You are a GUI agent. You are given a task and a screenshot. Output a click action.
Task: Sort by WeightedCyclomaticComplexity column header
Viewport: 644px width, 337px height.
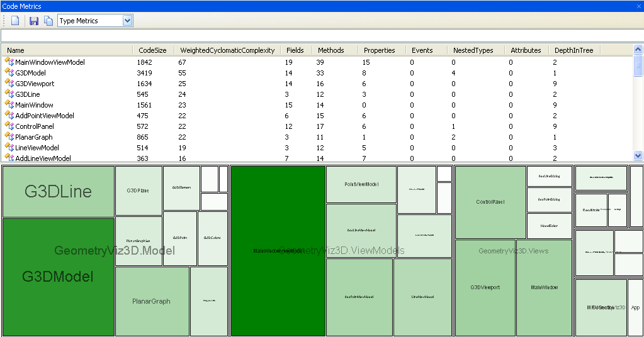tap(227, 50)
